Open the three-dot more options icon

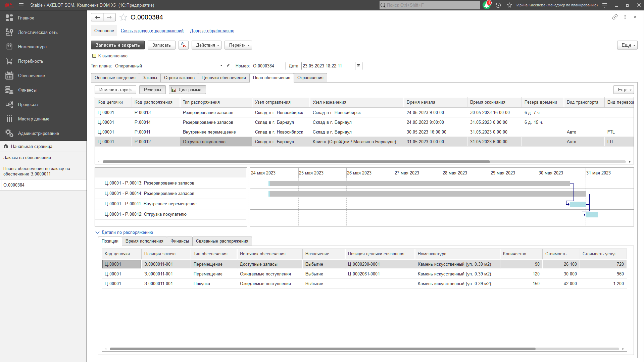tap(625, 17)
